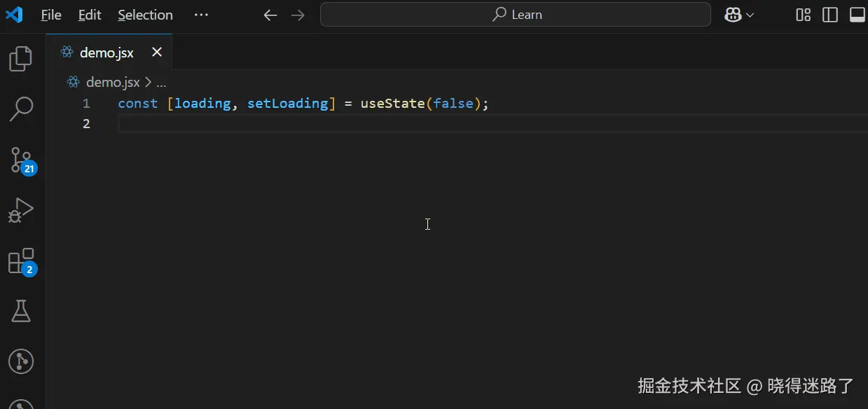
Task: Toggle the bottom panel visibility
Action: pyautogui.click(x=857, y=15)
